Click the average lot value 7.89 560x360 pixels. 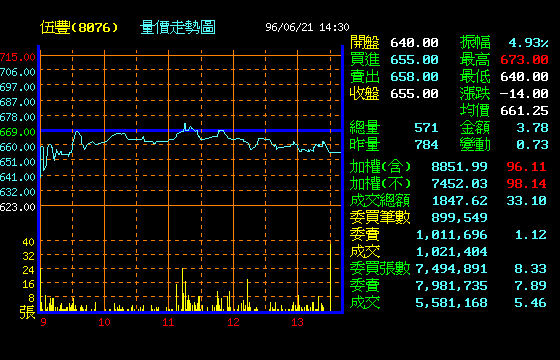pyautogui.click(x=530, y=286)
